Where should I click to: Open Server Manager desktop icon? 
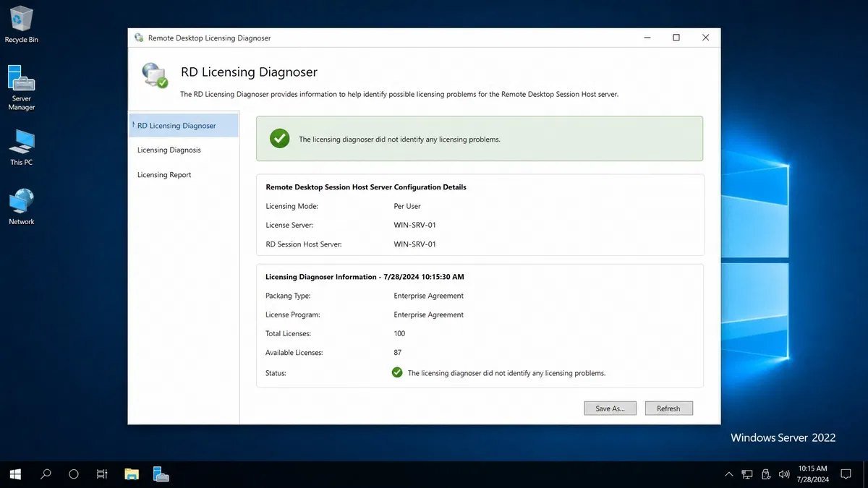(x=21, y=87)
